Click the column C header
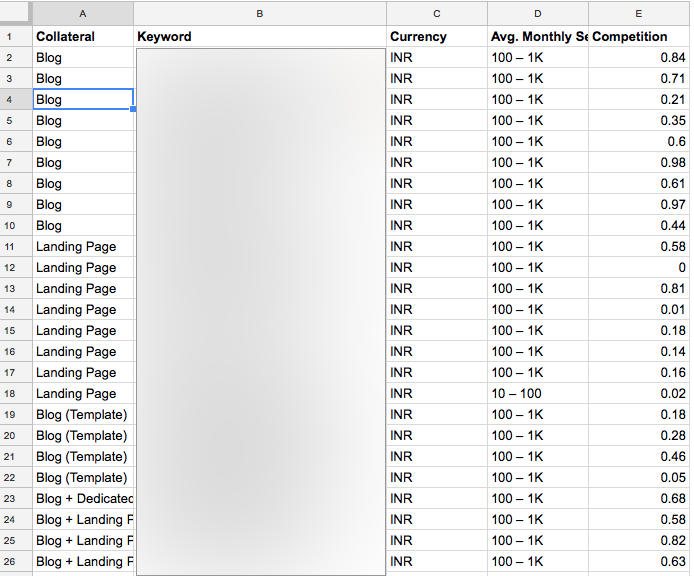This screenshot has width=694, height=576. (x=437, y=13)
